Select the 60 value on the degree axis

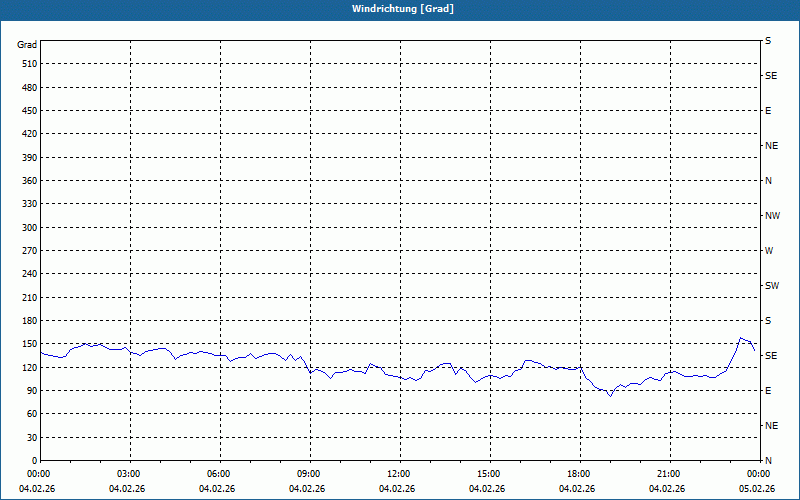[32, 414]
